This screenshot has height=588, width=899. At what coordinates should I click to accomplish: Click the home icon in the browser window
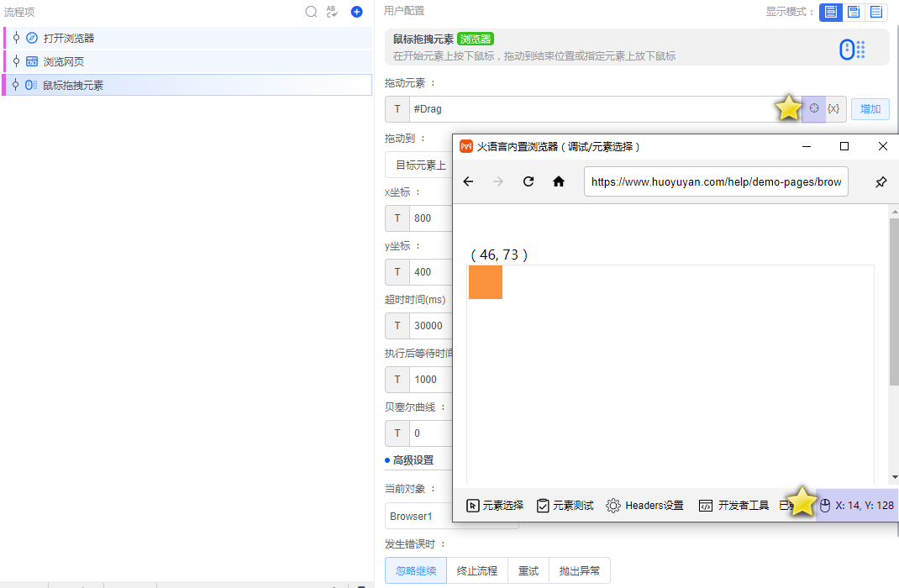tap(558, 181)
